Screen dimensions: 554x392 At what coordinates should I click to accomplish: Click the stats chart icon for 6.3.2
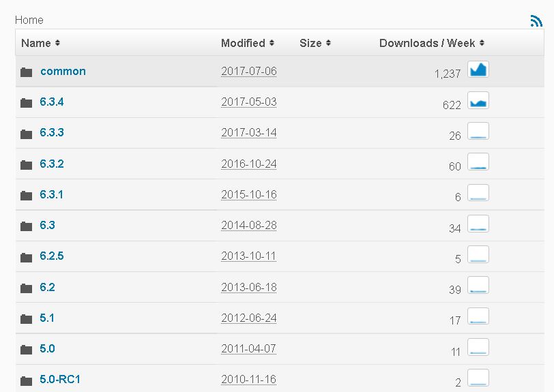pyautogui.click(x=478, y=162)
